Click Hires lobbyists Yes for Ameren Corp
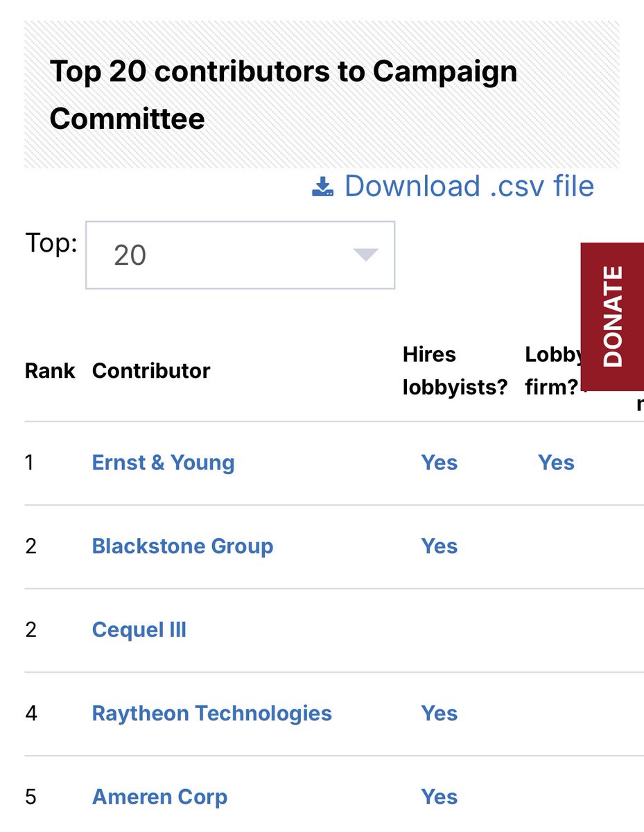 440,797
